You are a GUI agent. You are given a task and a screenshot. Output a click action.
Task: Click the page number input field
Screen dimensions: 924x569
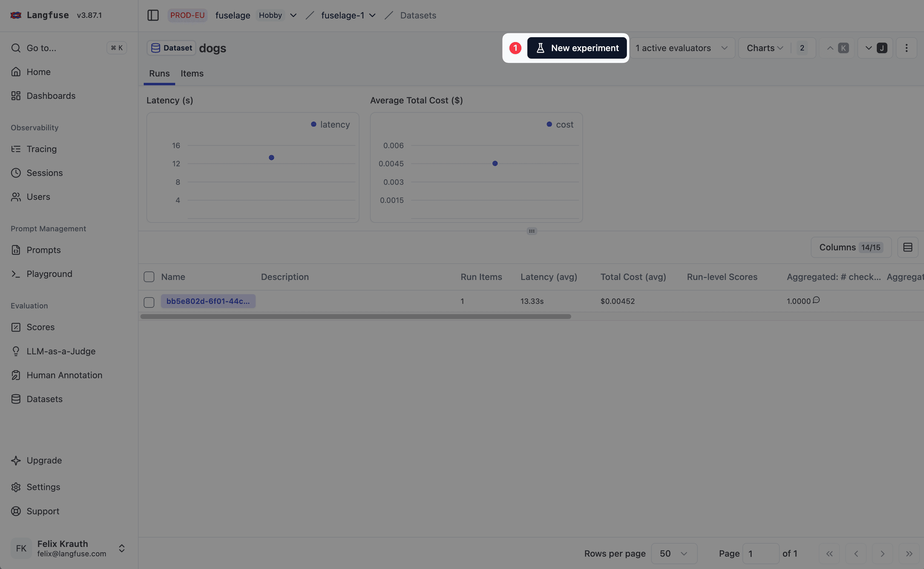[x=761, y=553]
